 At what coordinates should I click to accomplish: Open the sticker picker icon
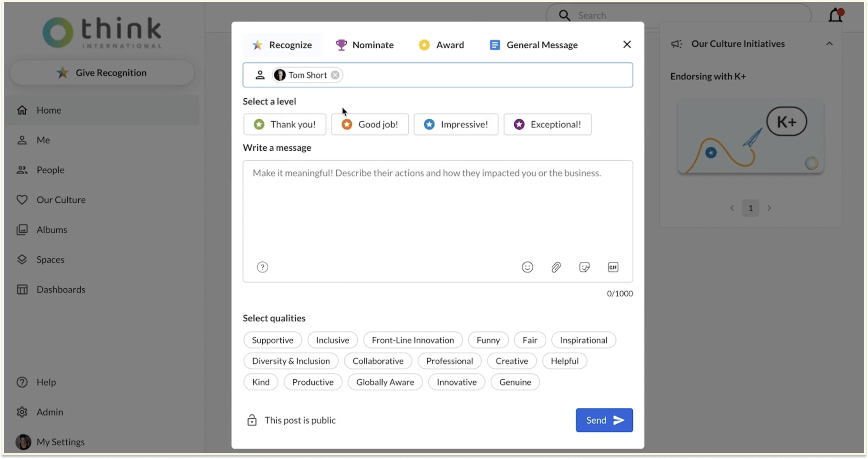pos(584,267)
